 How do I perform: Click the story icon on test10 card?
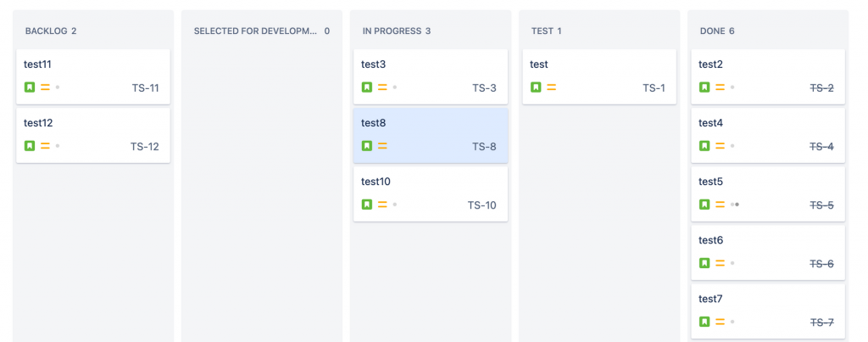tap(367, 205)
